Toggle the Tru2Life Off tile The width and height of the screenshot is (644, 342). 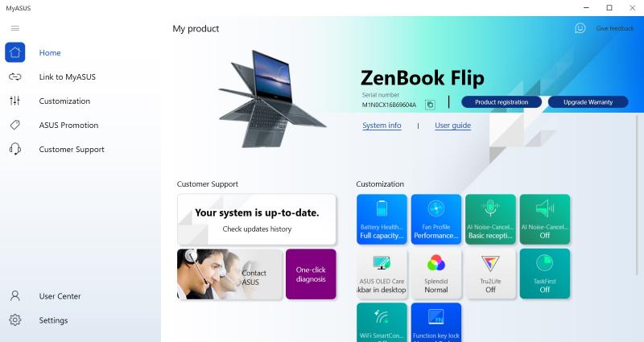coord(490,274)
